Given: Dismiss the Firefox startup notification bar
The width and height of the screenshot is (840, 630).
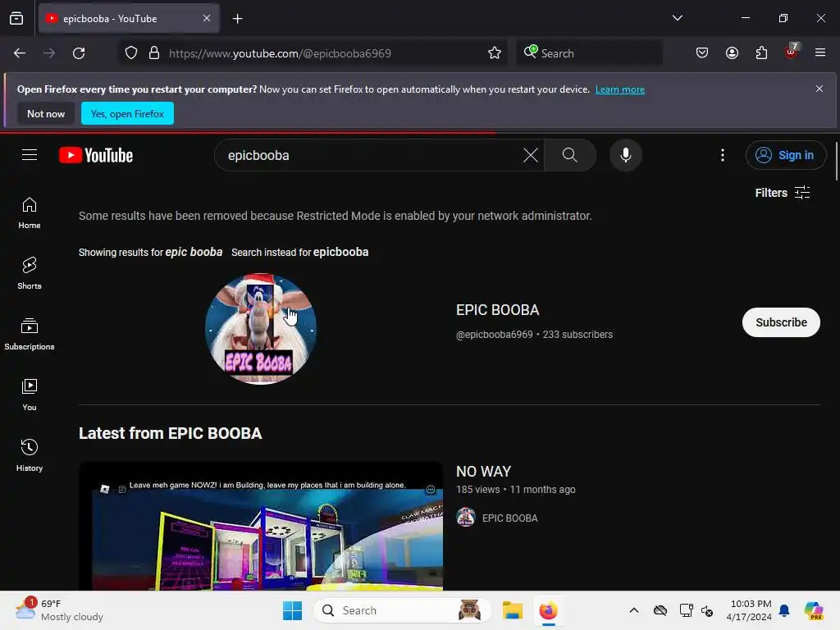Looking at the screenshot, I should (819, 89).
